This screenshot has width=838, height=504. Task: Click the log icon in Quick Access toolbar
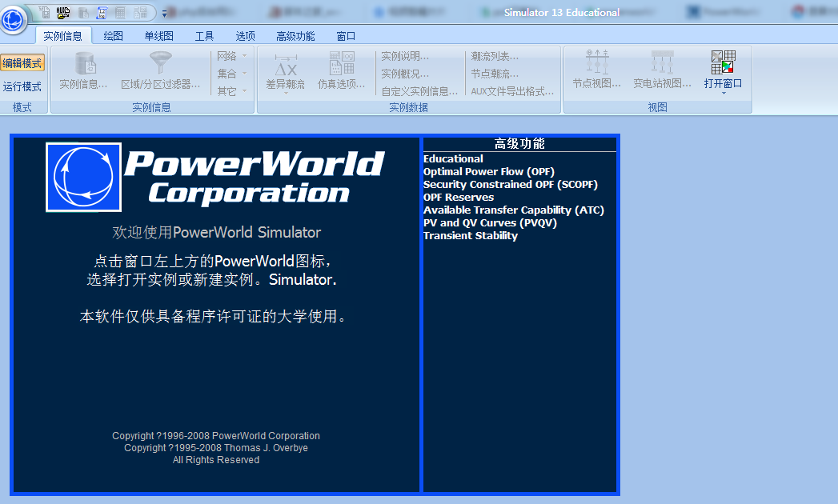[101, 12]
